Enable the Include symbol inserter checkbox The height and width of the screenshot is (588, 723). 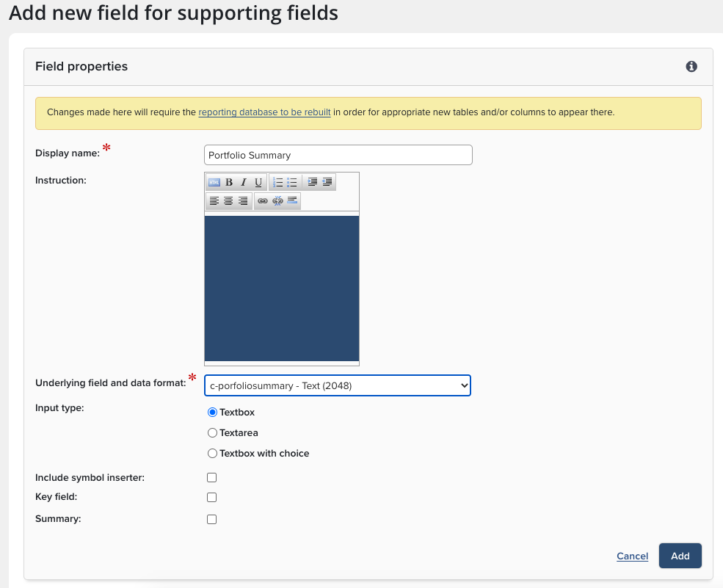pos(212,478)
